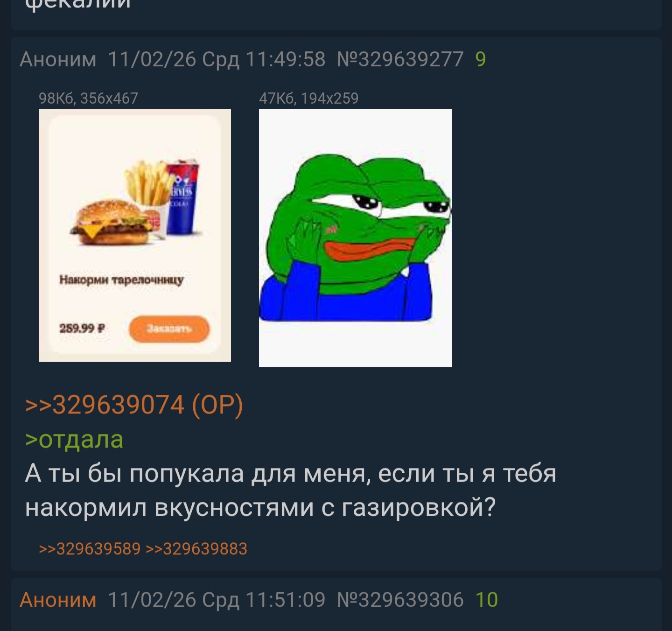Click the orange Аноним name in post 10
This screenshot has width=672, height=631.
click(58, 600)
